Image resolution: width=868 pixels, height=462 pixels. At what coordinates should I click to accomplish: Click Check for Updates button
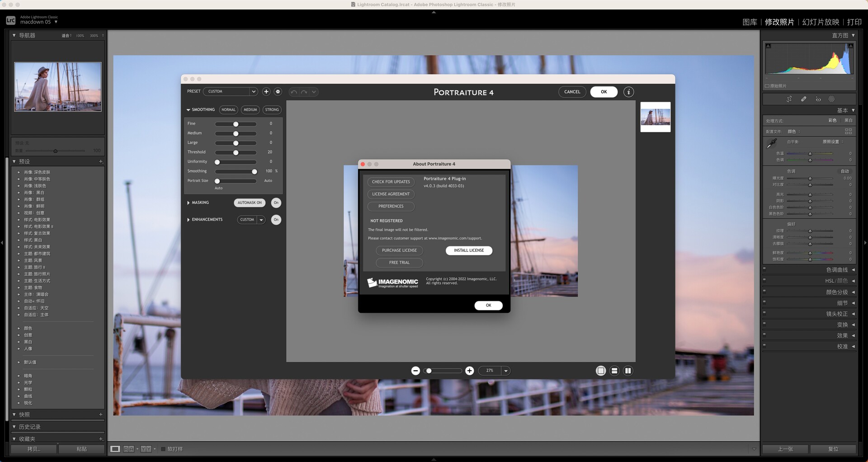click(391, 182)
